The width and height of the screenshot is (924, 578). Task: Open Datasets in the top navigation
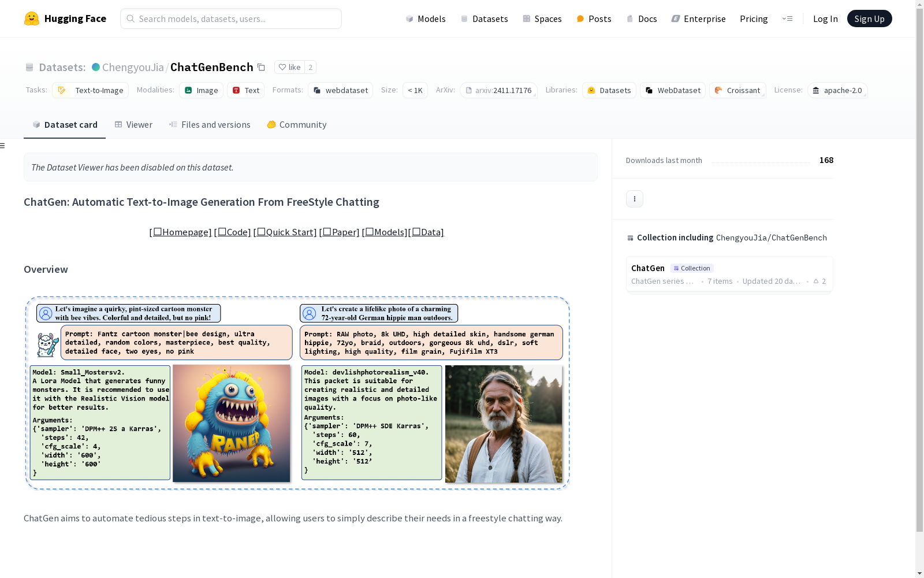pyautogui.click(x=484, y=18)
